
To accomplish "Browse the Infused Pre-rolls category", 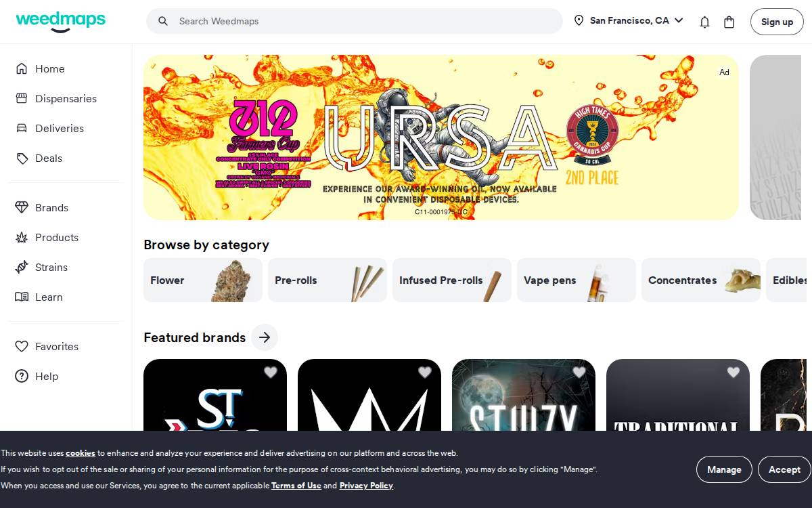I will (452, 280).
